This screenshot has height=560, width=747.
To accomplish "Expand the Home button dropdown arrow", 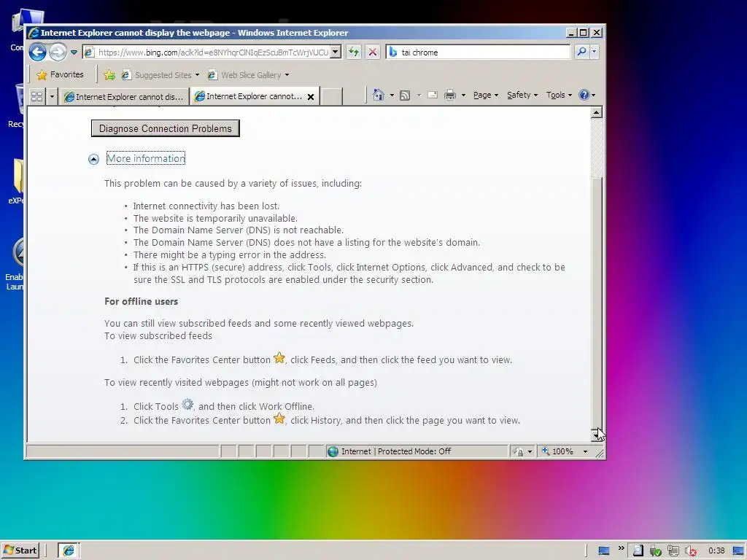I will pos(392,96).
